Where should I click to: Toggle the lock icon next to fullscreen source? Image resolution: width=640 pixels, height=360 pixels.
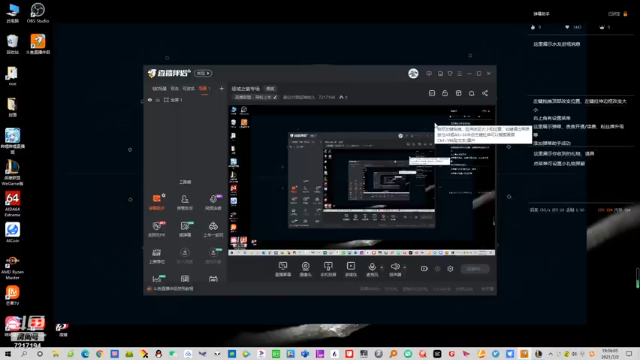(x=158, y=100)
